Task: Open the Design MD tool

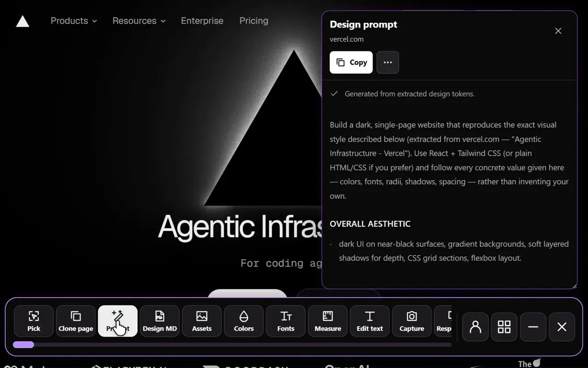Action: point(160,321)
